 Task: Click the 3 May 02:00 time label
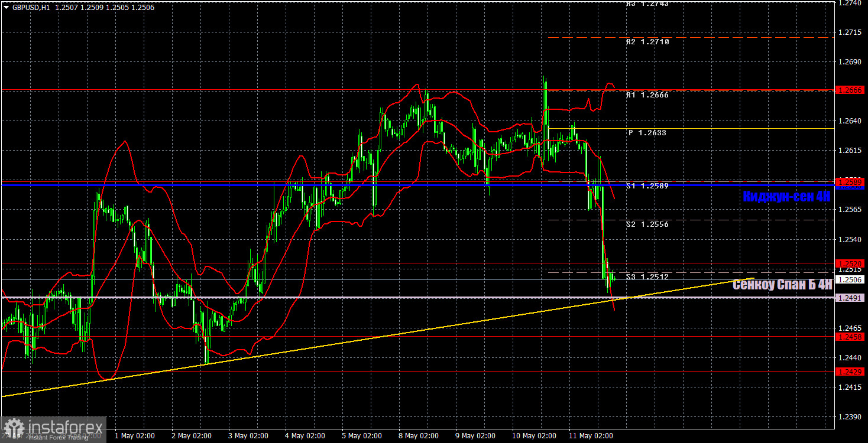click(x=248, y=436)
